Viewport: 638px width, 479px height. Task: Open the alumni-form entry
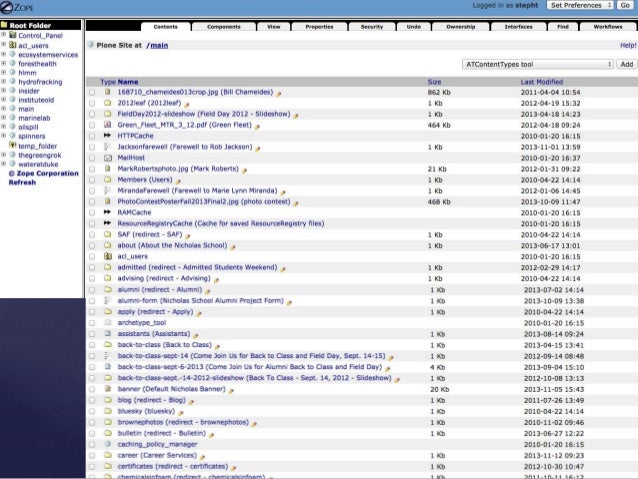[x=200, y=300]
